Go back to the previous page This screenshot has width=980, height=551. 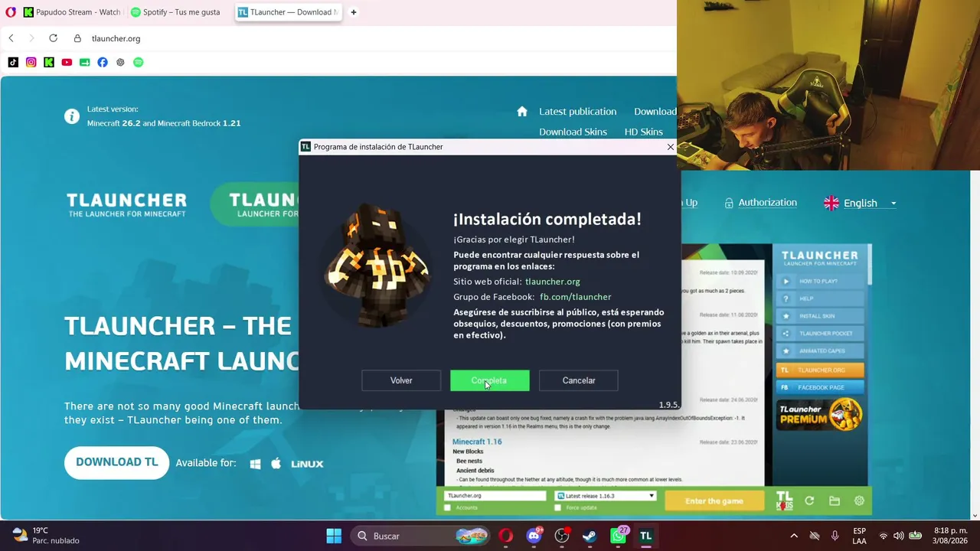pyautogui.click(x=11, y=38)
